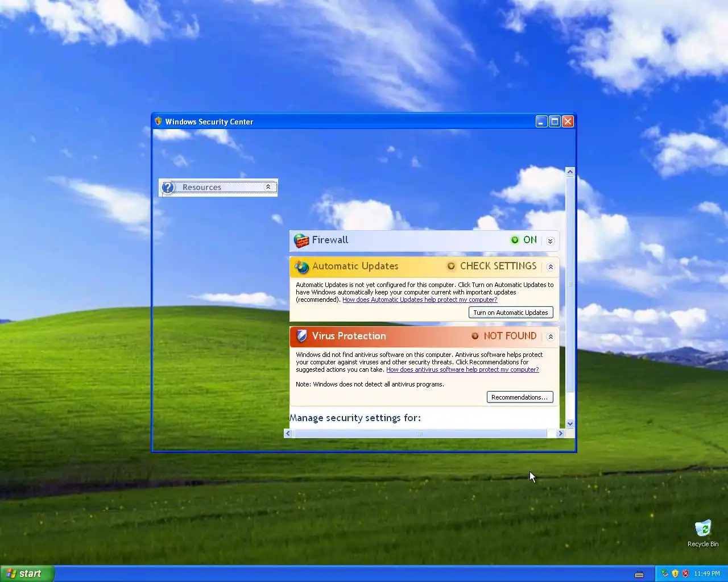Screen dimensions: 728x582
Task: Open 'How does antivirus software help protect' link
Action: coord(462,369)
